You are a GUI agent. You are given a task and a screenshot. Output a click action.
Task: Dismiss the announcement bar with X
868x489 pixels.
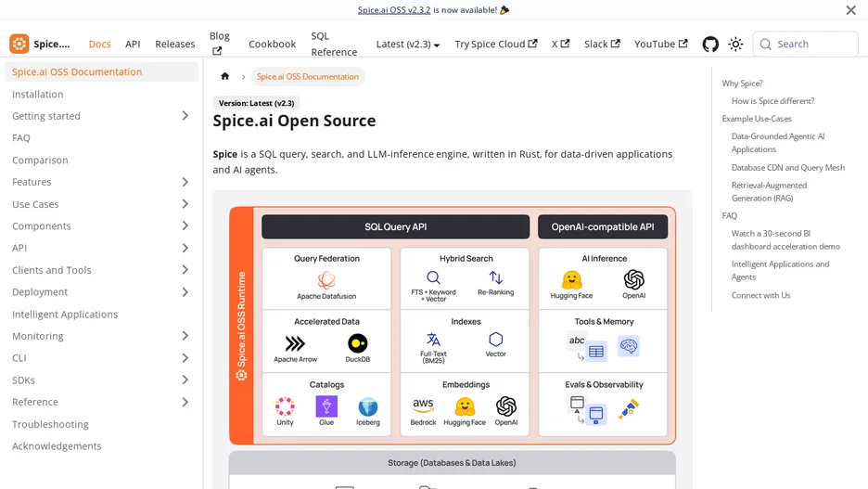pos(850,10)
